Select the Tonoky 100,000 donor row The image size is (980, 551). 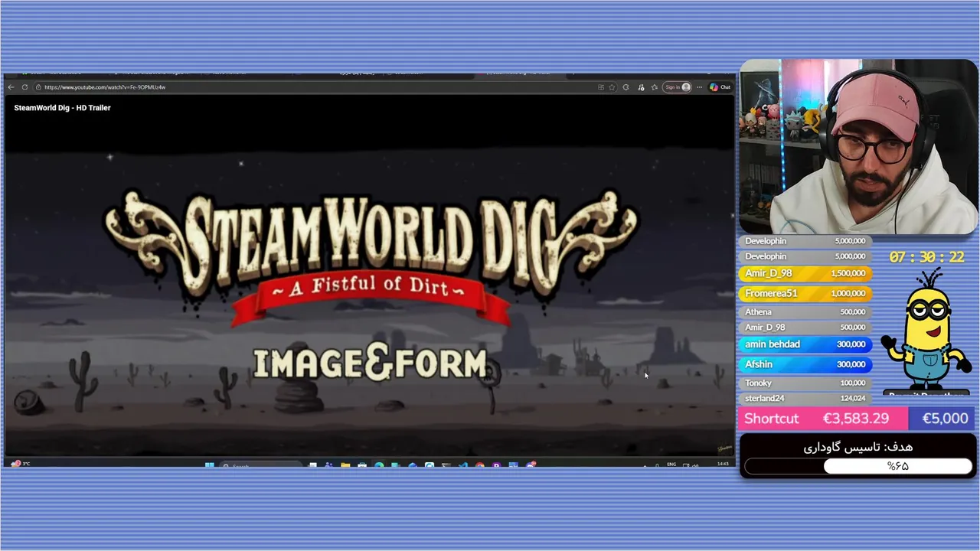coord(805,383)
